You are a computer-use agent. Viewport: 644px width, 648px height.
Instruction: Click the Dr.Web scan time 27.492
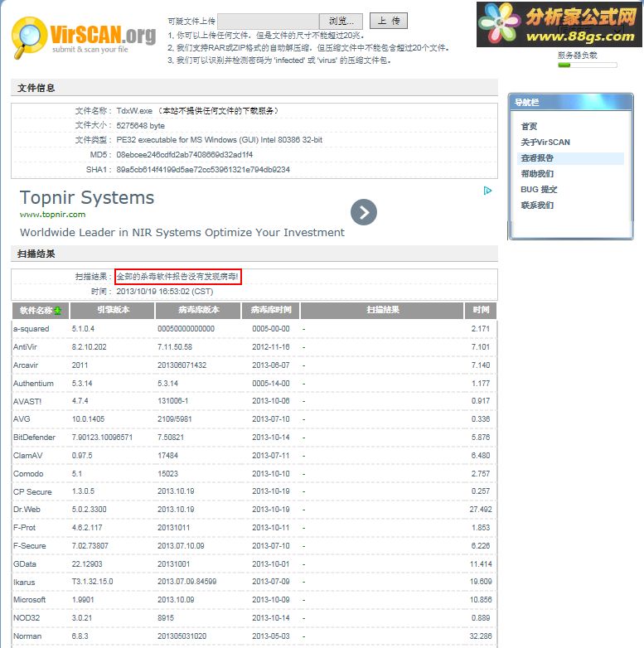click(x=481, y=510)
